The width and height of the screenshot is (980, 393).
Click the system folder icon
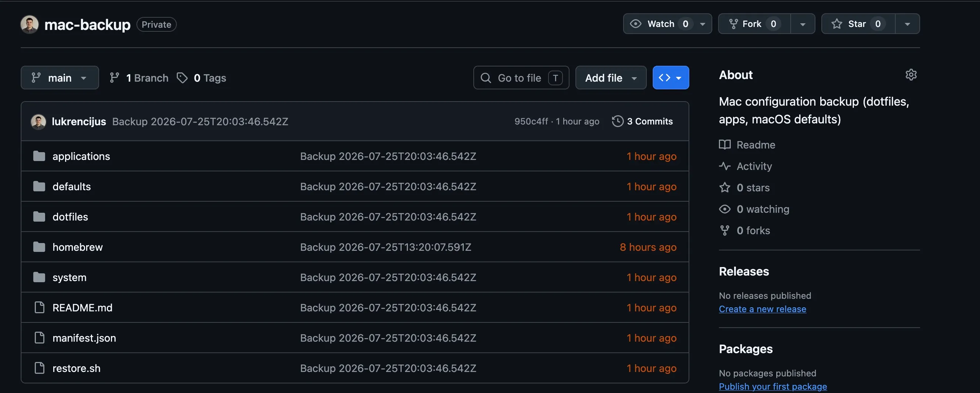pyautogui.click(x=39, y=277)
